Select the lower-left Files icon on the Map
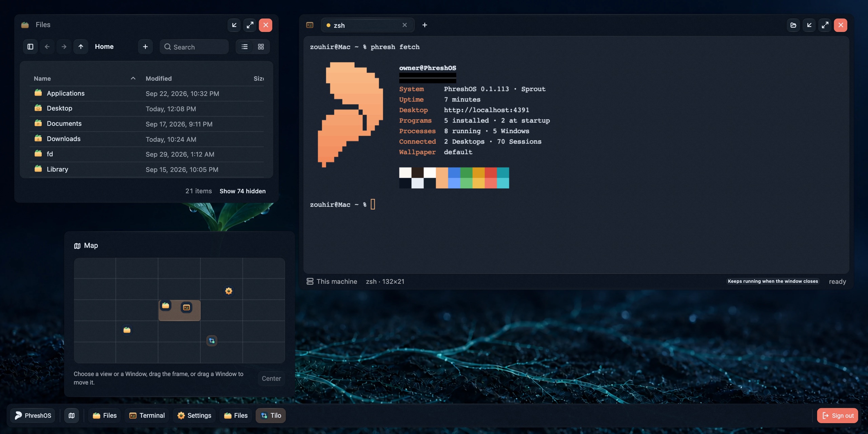Image resolution: width=868 pixels, height=434 pixels. click(x=127, y=330)
